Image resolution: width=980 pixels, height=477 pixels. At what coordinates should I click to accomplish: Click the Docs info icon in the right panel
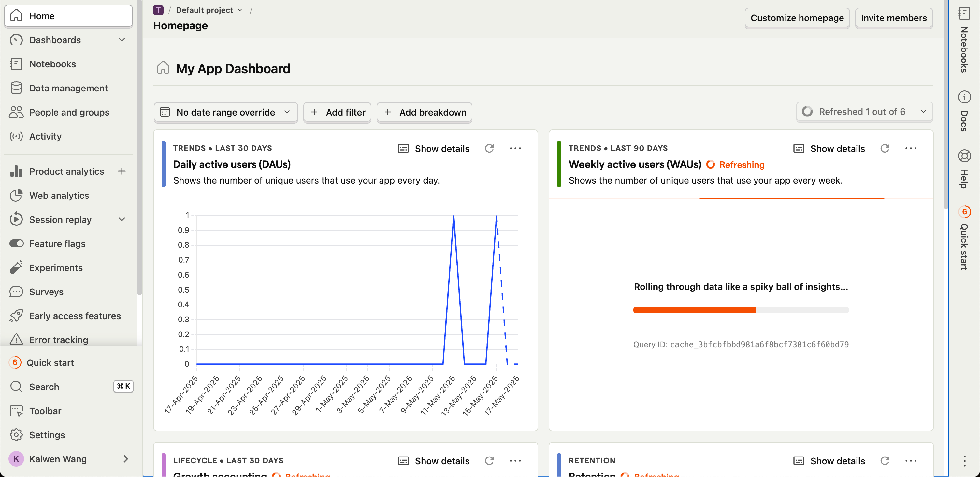pos(964,97)
